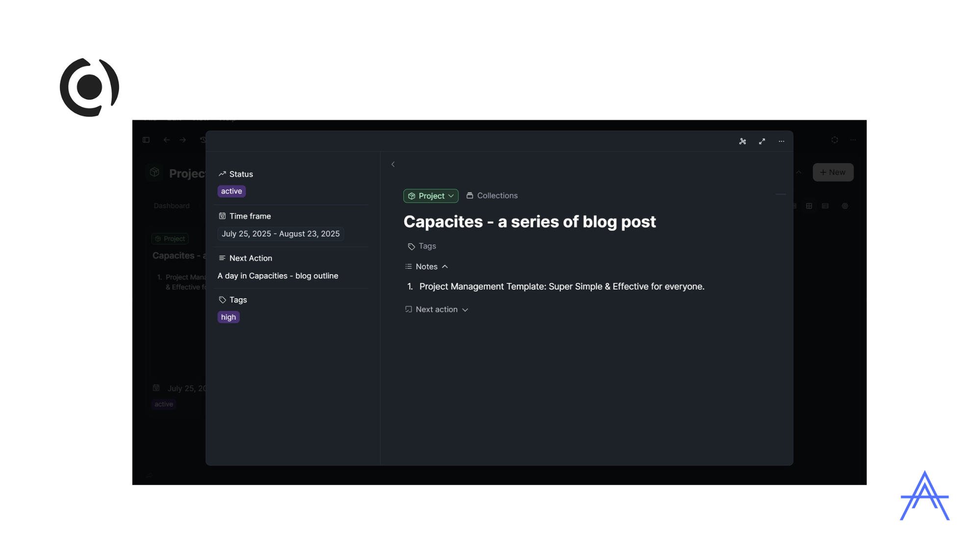This screenshot has height=551, width=980.
Task: Open graph view from popup header
Action: tap(742, 141)
